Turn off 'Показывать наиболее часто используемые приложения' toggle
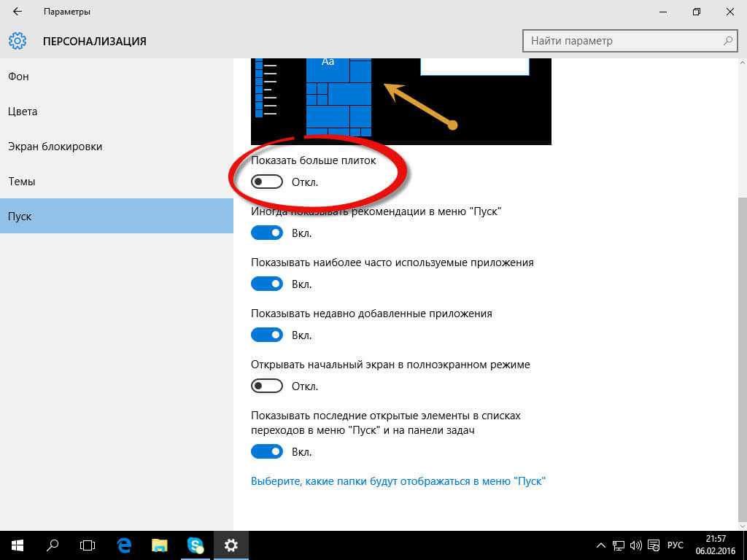The image size is (747, 560). [266, 284]
